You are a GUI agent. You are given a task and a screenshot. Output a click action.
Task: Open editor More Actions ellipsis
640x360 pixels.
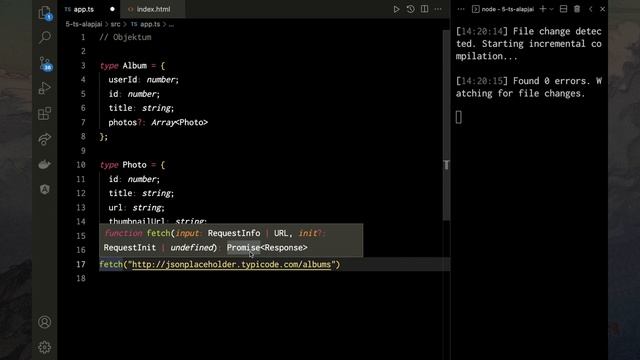click(x=438, y=9)
